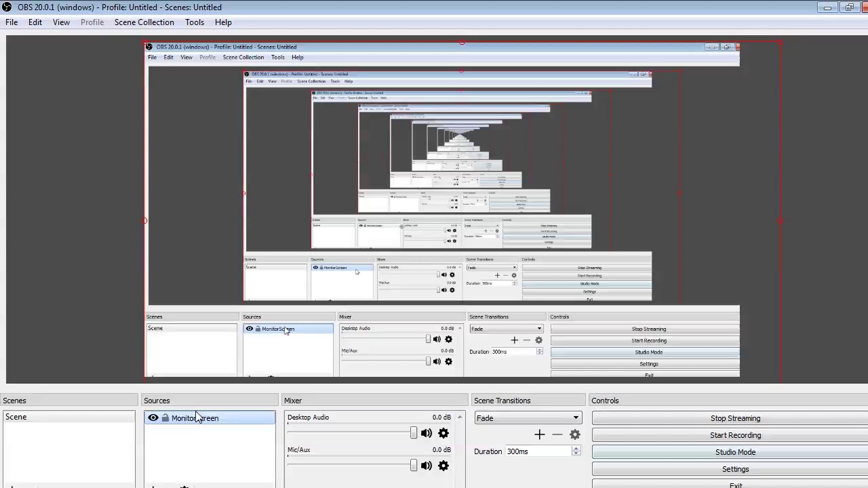This screenshot has width=868, height=488.
Task: Select 'Scene' in the Scenes list
Action: point(68,417)
